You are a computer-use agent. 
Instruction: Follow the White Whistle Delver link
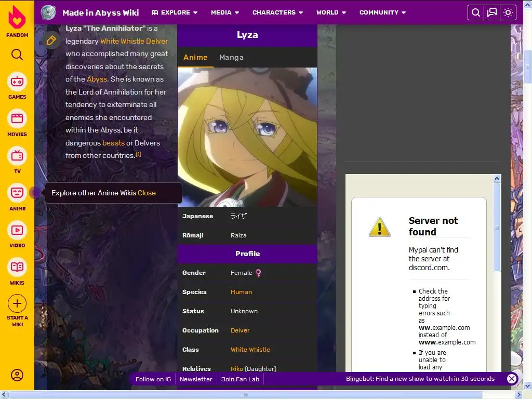point(134,41)
